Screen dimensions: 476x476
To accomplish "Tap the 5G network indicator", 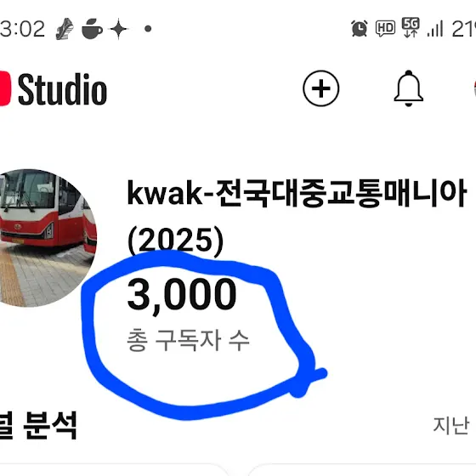I will [x=411, y=27].
